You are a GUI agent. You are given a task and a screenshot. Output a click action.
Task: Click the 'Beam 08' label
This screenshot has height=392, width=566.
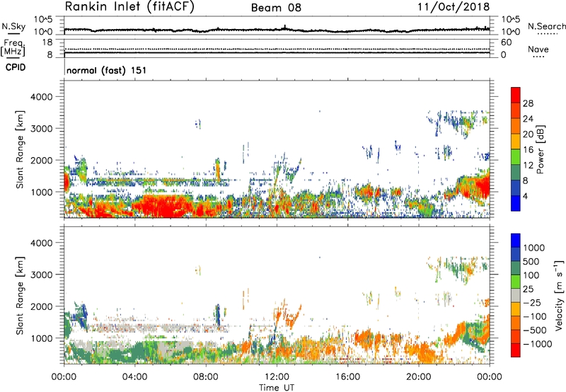pos(276,8)
